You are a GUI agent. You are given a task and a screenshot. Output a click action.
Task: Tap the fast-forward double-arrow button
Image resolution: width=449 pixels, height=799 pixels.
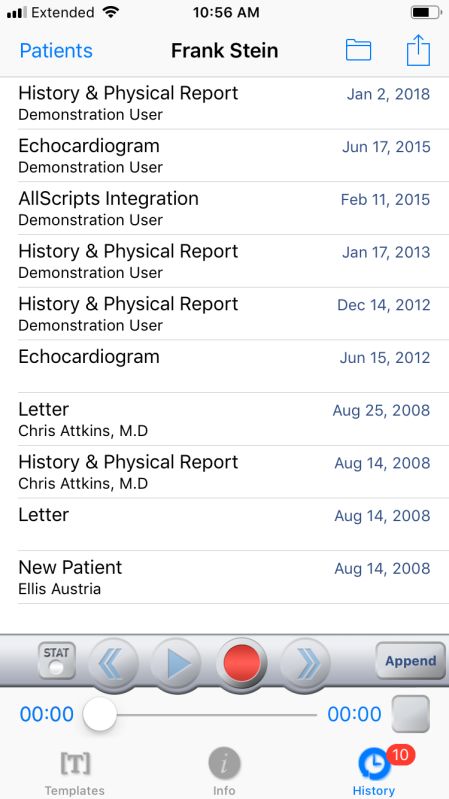[306, 663]
